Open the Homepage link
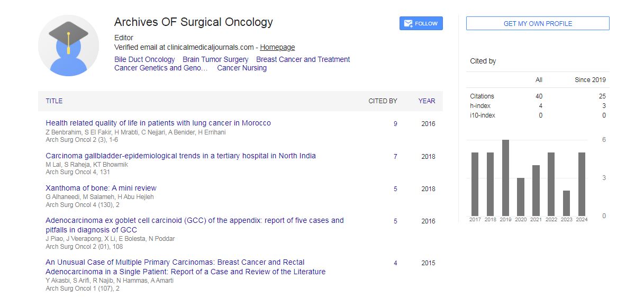Viewport: 644px width, 297px height. pos(277,47)
